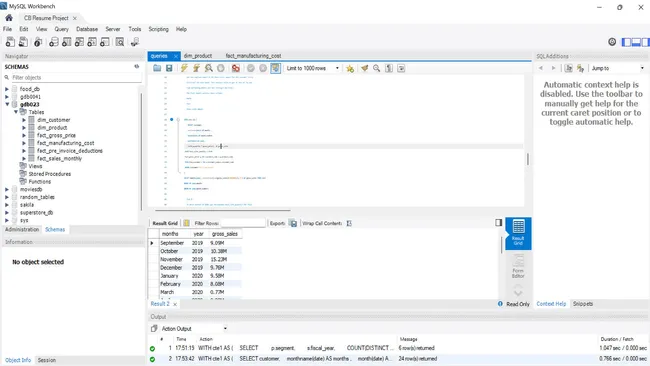This screenshot has height=366, width=650.
Task: Toggle word wrap in editor toolbar
Action: pyautogui.click(x=401, y=68)
